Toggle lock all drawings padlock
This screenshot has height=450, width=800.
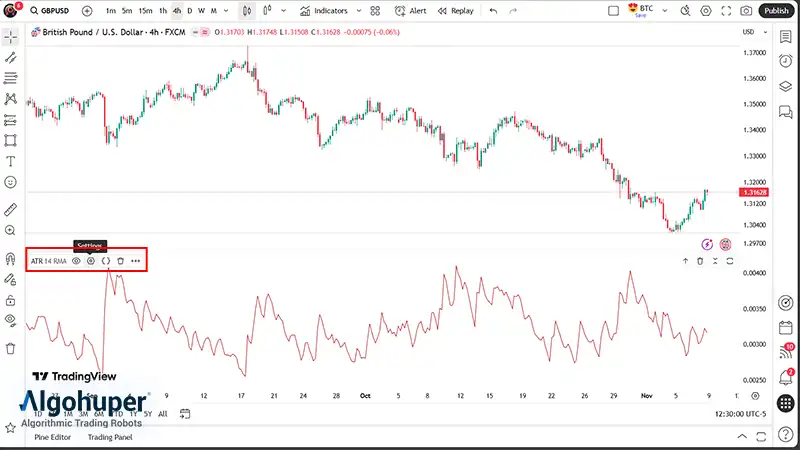pyautogui.click(x=11, y=300)
